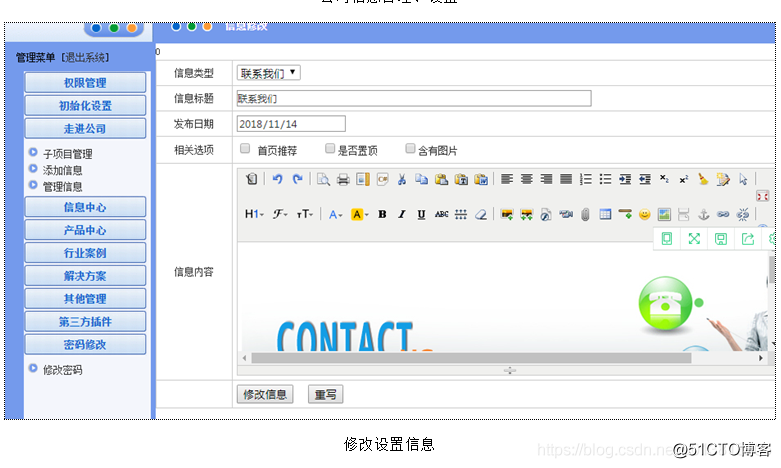Insert a bulleted list

click(x=605, y=179)
